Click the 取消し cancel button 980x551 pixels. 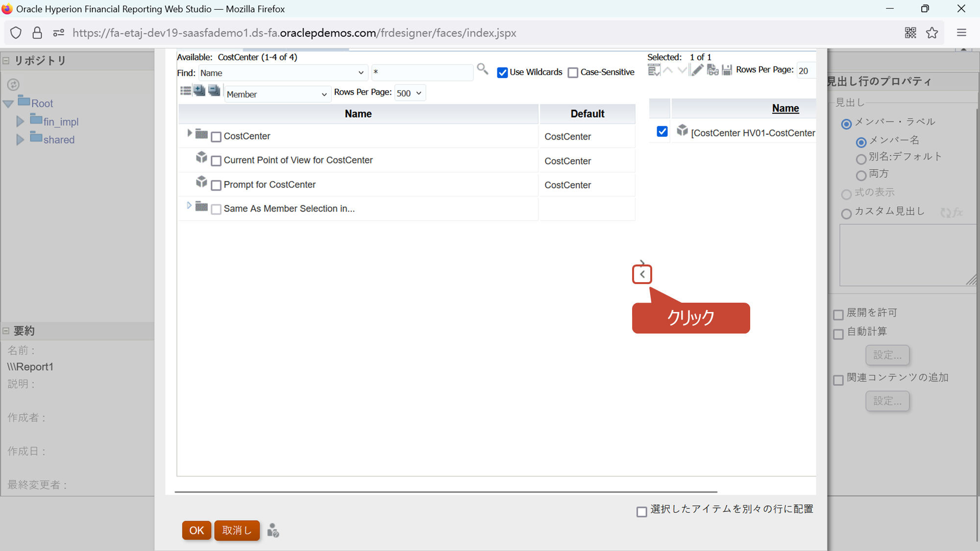point(237,530)
